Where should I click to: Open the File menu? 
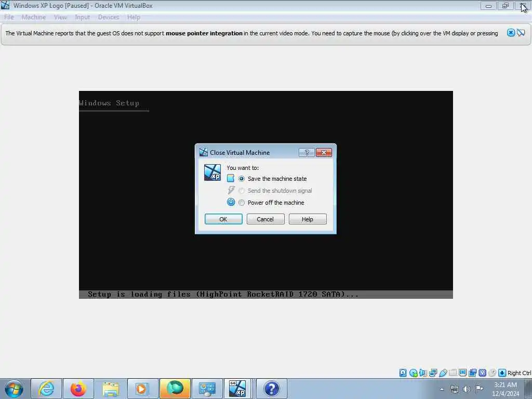tap(9, 17)
